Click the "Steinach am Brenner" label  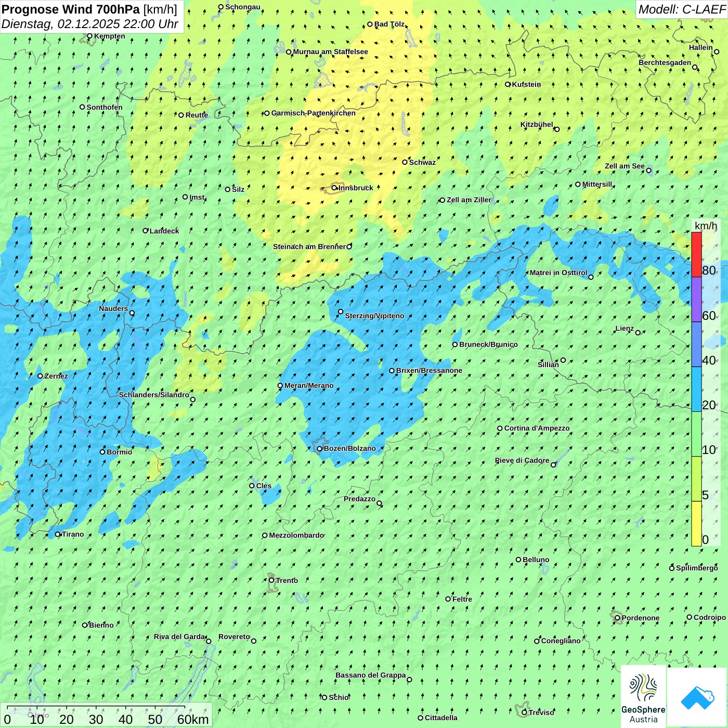click(309, 247)
